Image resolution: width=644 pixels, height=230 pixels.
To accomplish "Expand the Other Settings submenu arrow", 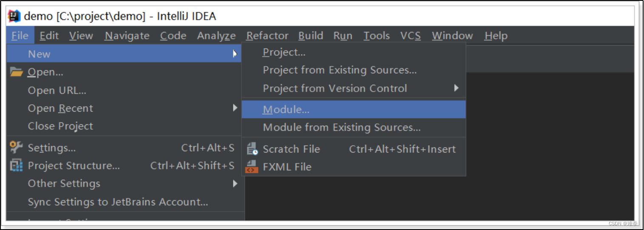I will click(x=235, y=184).
